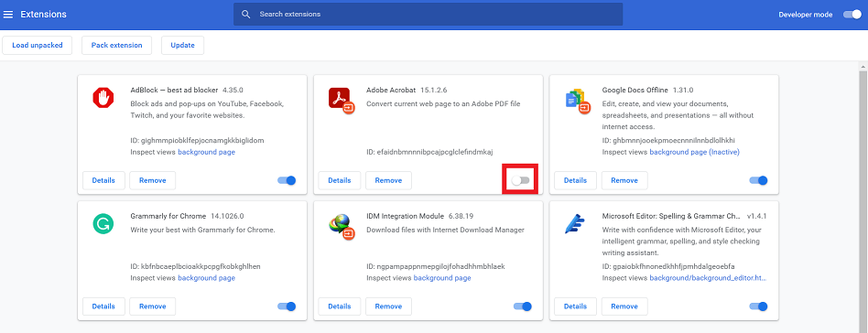
Task: Click IDM version 6.38.19 text
Action: click(x=461, y=216)
